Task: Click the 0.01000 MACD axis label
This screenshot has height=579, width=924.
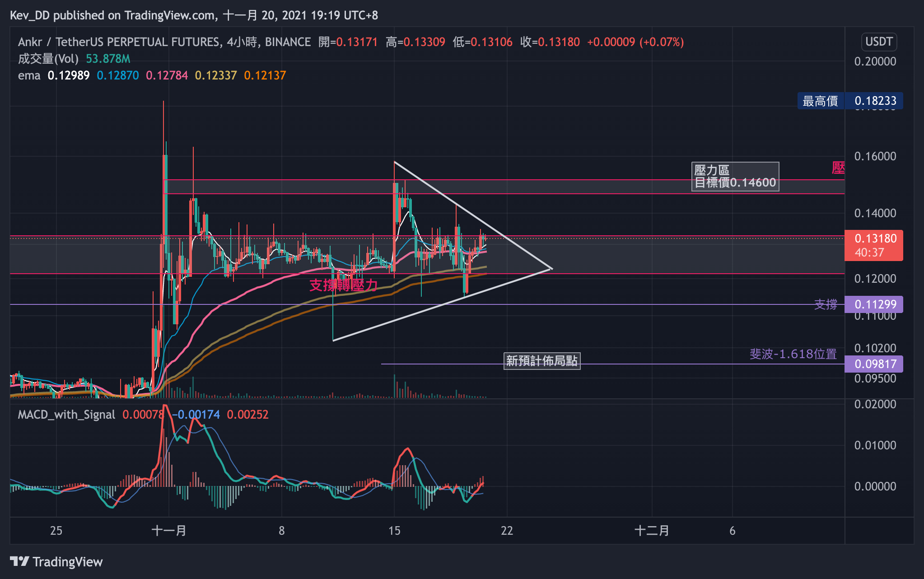Action: [875, 445]
